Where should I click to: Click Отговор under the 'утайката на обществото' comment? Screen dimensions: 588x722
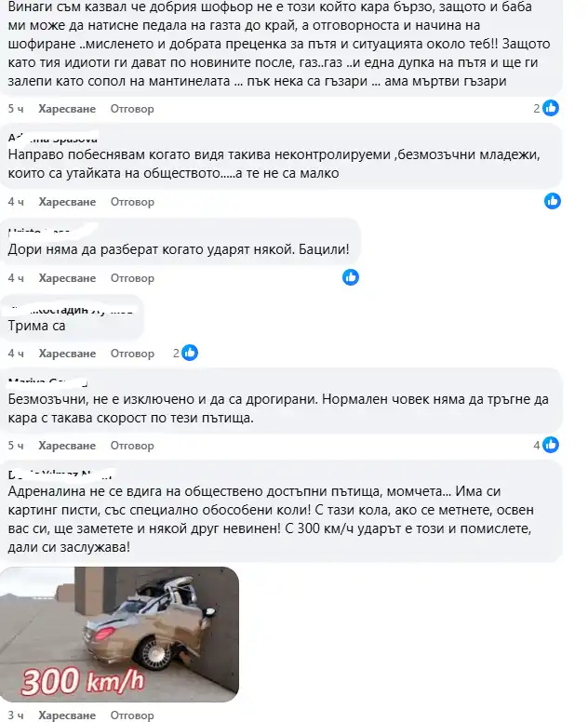pyautogui.click(x=132, y=202)
